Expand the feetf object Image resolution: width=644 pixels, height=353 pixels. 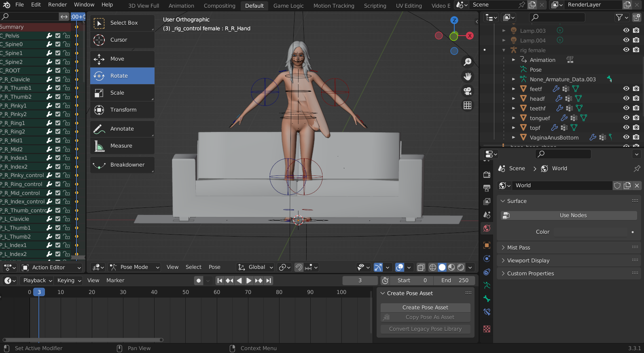[513, 89]
